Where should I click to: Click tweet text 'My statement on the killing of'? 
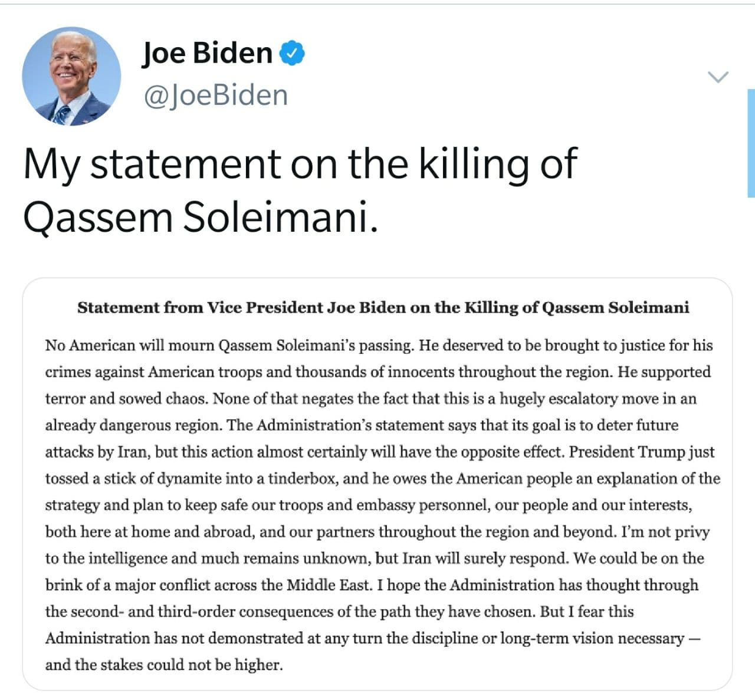click(300, 165)
